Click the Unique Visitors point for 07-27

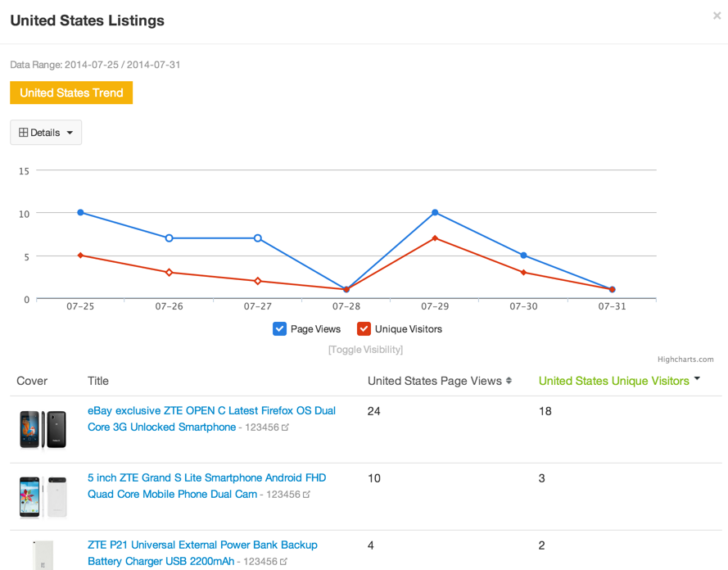pyautogui.click(x=258, y=281)
